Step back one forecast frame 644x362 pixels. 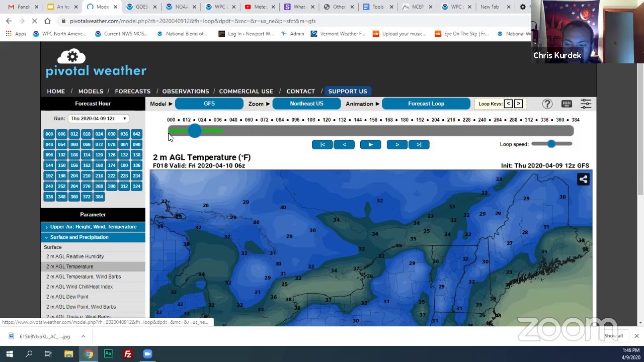(344, 144)
